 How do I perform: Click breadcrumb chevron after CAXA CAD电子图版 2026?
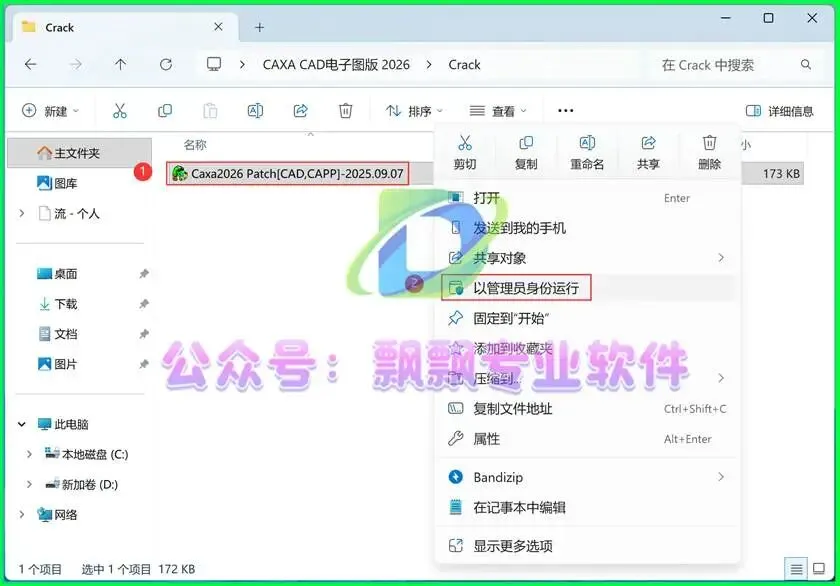(429, 65)
